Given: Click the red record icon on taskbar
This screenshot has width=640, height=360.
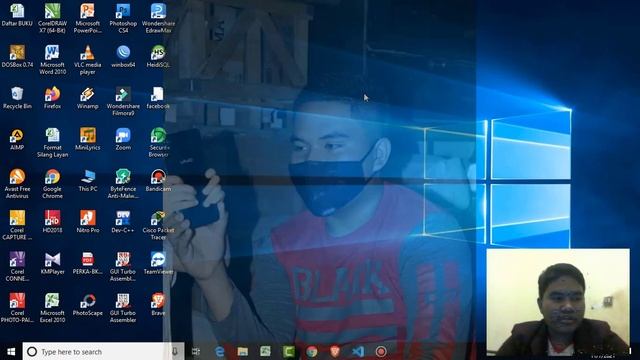Looking at the screenshot, I should pyautogui.click(x=381, y=351).
